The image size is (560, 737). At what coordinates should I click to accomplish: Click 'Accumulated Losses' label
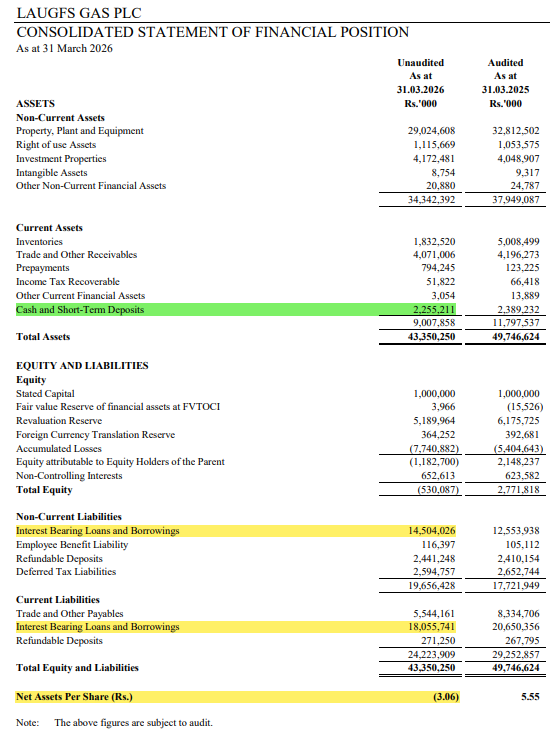coord(59,449)
